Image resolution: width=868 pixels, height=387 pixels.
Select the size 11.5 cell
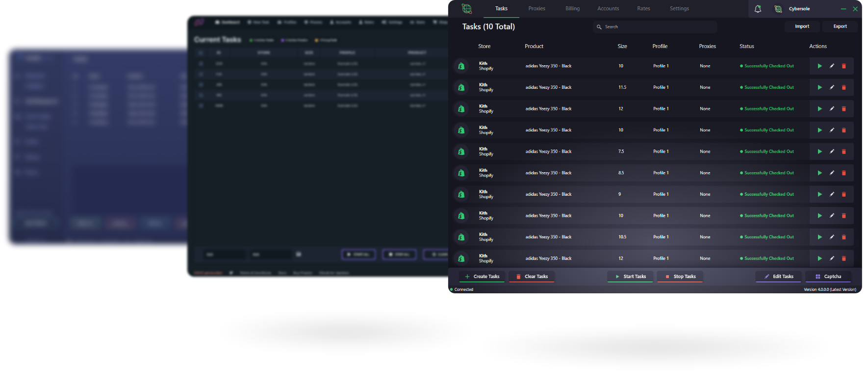(622, 87)
